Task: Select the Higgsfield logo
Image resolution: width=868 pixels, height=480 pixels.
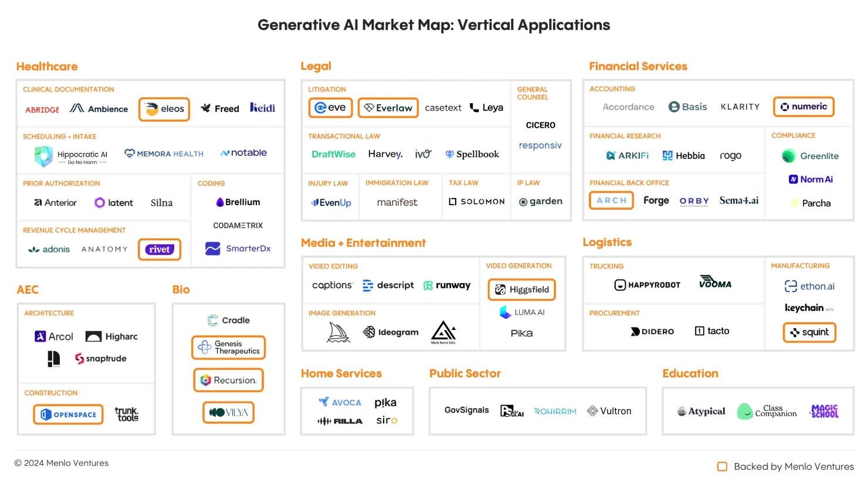Action: coord(522,290)
